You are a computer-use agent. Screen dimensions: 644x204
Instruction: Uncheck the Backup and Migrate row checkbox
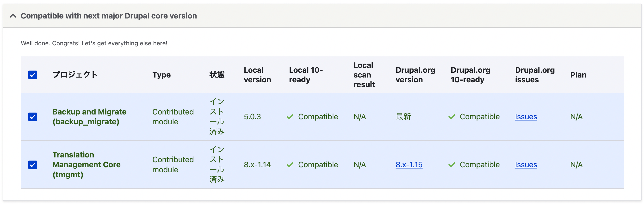pyautogui.click(x=33, y=117)
